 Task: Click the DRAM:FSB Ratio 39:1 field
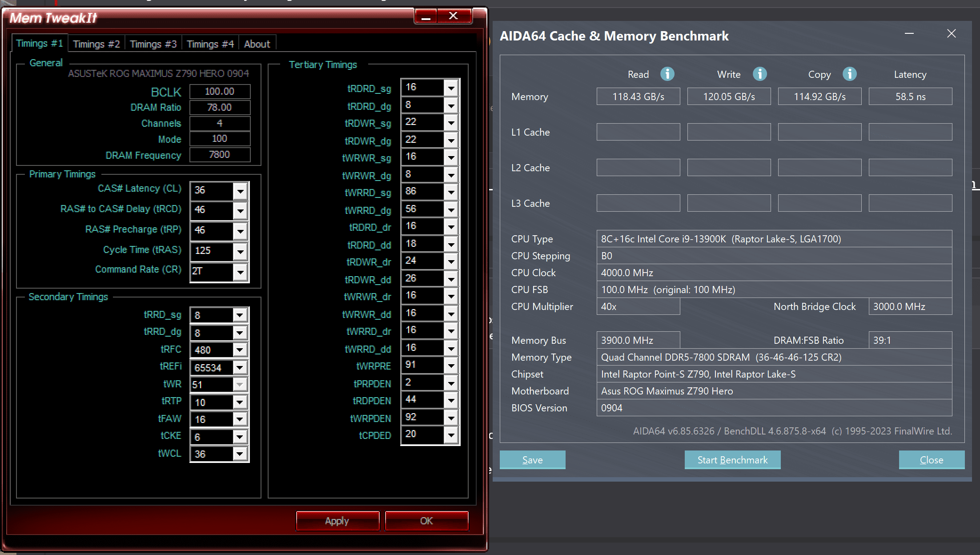pyautogui.click(x=910, y=340)
